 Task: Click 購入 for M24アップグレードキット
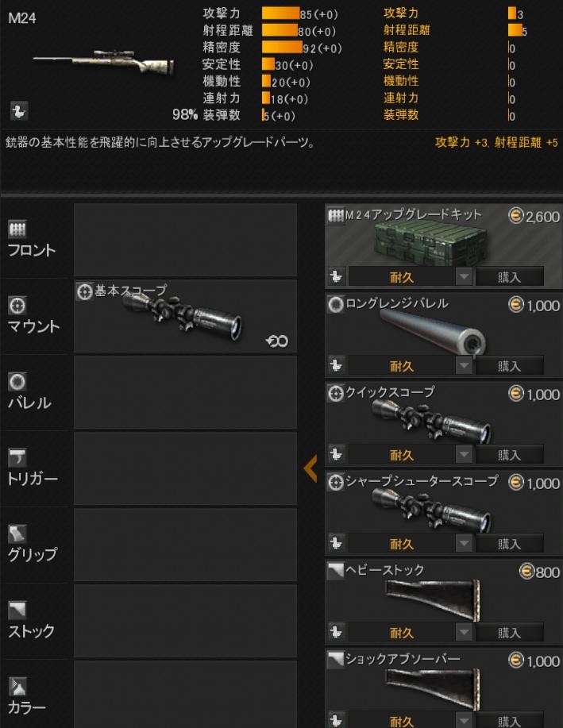pos(509,277)
